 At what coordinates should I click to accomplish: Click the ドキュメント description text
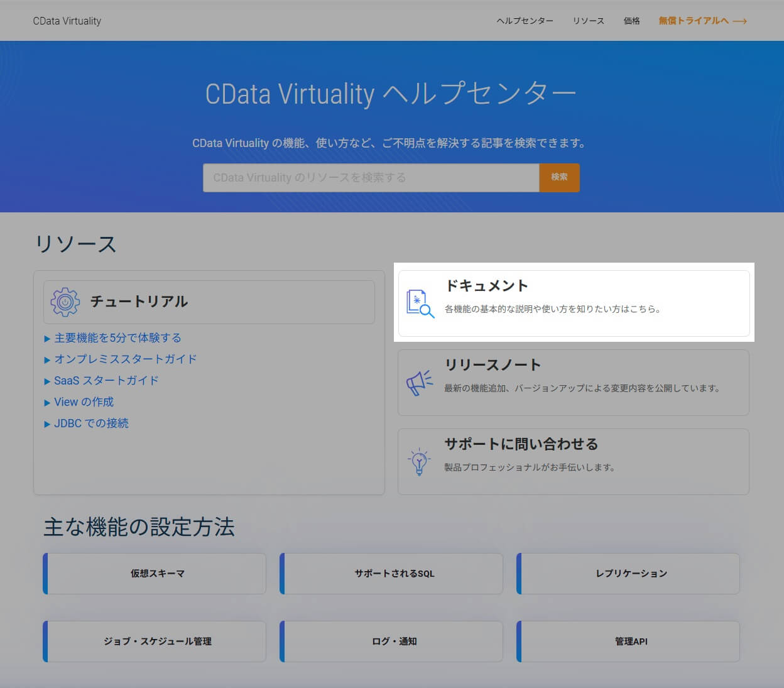(x=554, y=309)
